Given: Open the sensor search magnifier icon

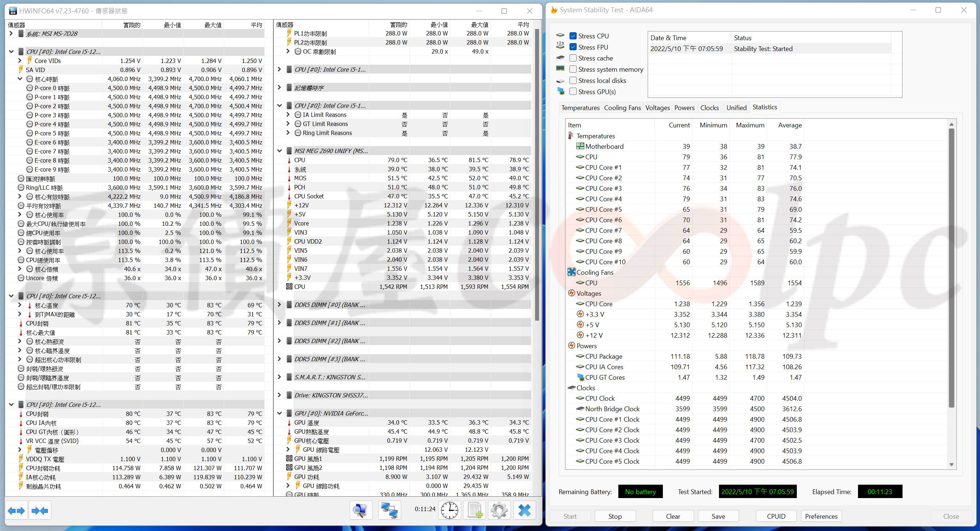Looking at the screenshot, I should [360, 510].
